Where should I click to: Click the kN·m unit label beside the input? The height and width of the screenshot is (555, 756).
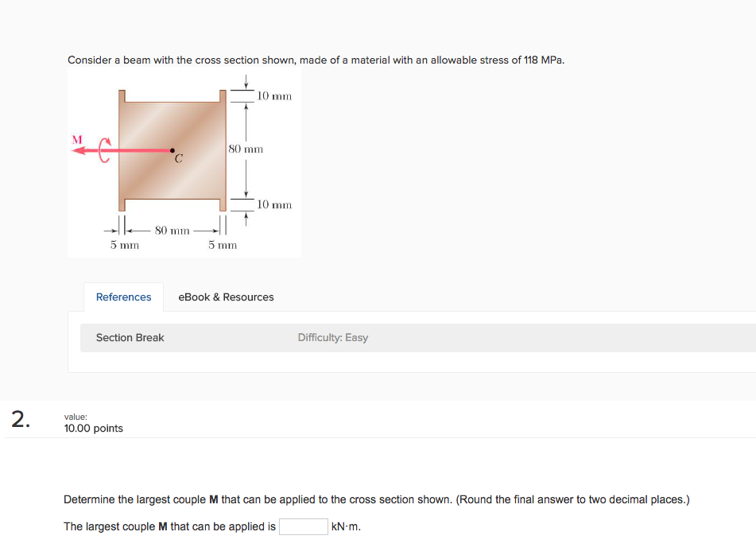[x=345, y=526]
